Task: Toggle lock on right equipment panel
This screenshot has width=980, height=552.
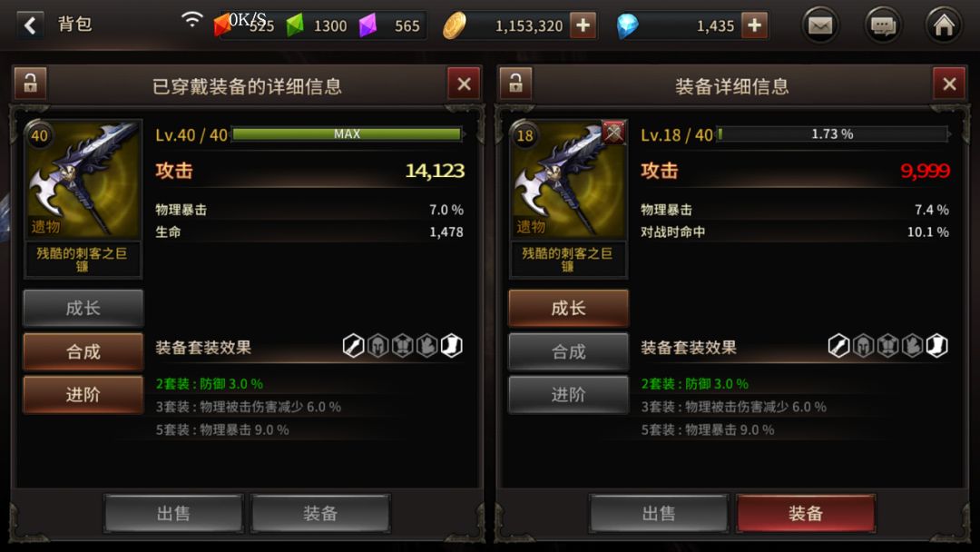Action: [515, 84]
